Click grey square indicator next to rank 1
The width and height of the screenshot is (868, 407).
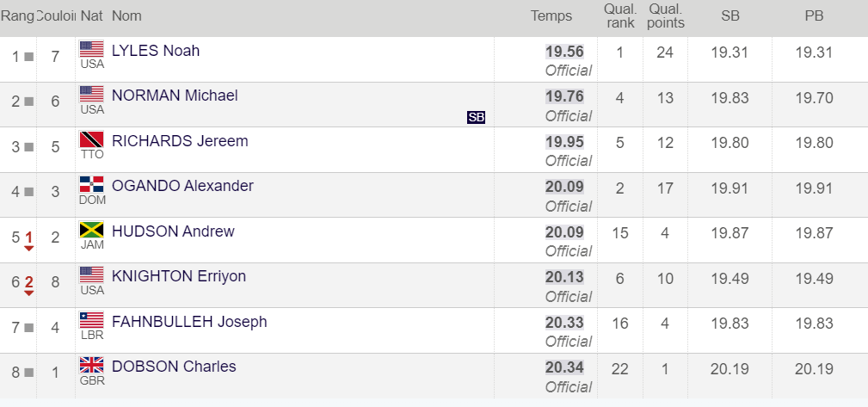29,57
